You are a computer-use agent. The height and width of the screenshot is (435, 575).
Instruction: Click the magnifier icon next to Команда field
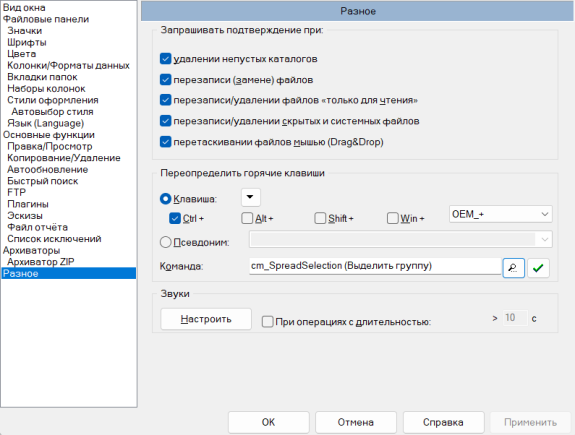pyautogui.click(x=513, y=268)
